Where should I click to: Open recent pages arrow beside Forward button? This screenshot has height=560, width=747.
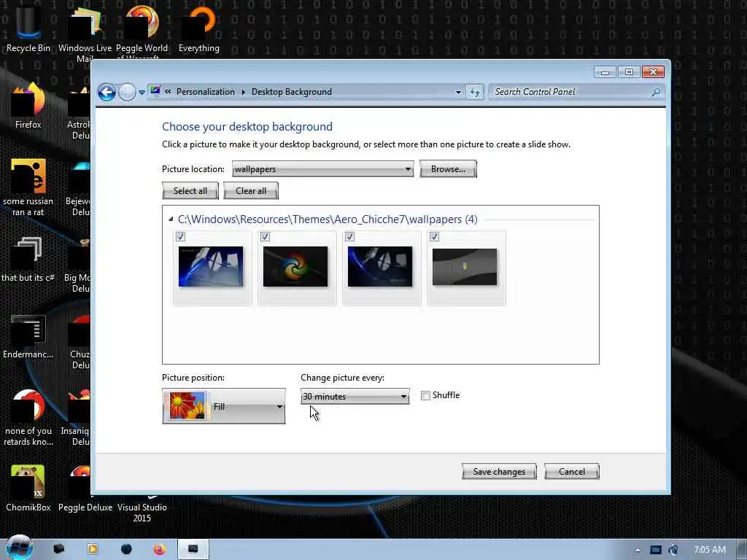pyautogui.click(x=142, y=93)
